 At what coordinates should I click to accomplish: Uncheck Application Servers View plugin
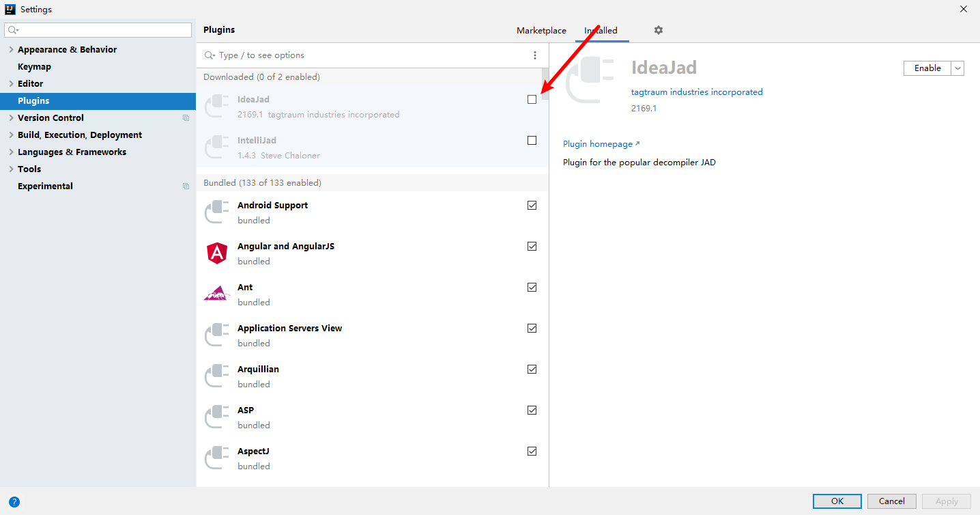(532, 329)
